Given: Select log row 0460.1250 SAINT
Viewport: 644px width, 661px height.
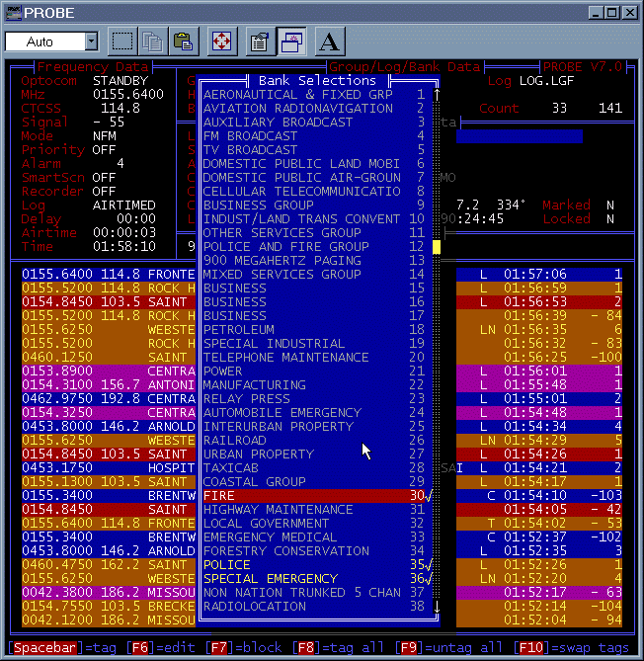Looking at the screenshot, I should coord(109,357).
